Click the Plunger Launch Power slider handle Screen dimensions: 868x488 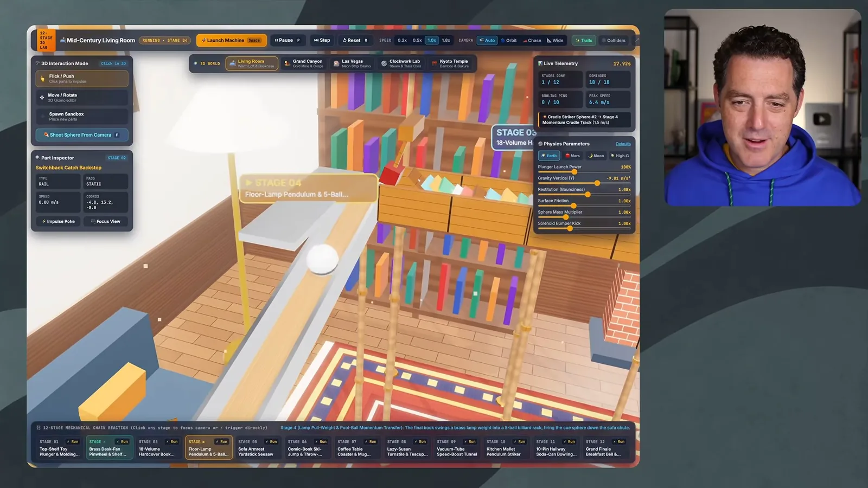[574, 172]
